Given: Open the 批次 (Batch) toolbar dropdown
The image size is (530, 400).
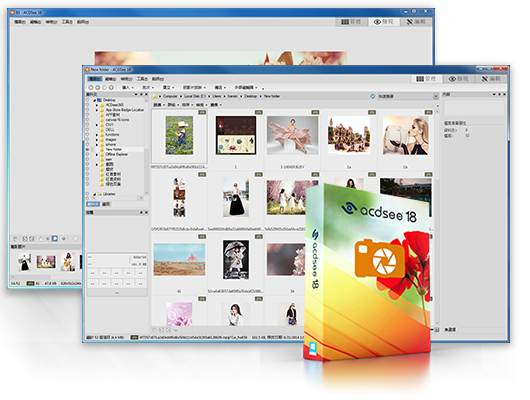Looking at the screenshot, I should coord(148,88).
